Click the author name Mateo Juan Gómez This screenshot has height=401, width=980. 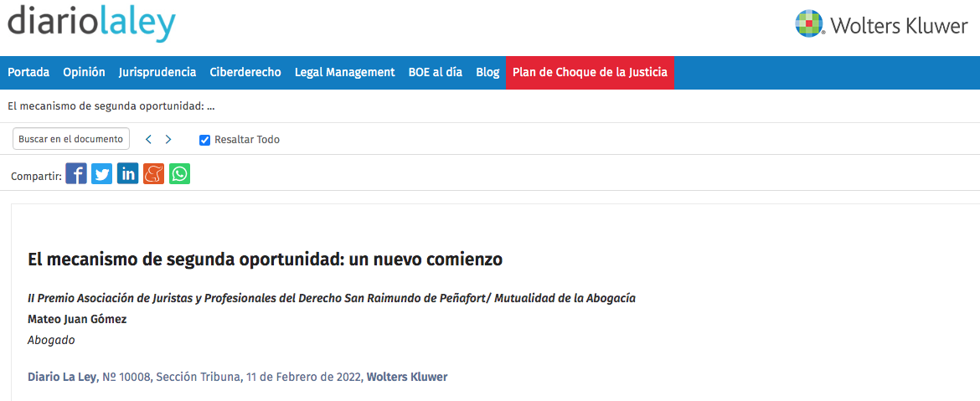(78, 319)
